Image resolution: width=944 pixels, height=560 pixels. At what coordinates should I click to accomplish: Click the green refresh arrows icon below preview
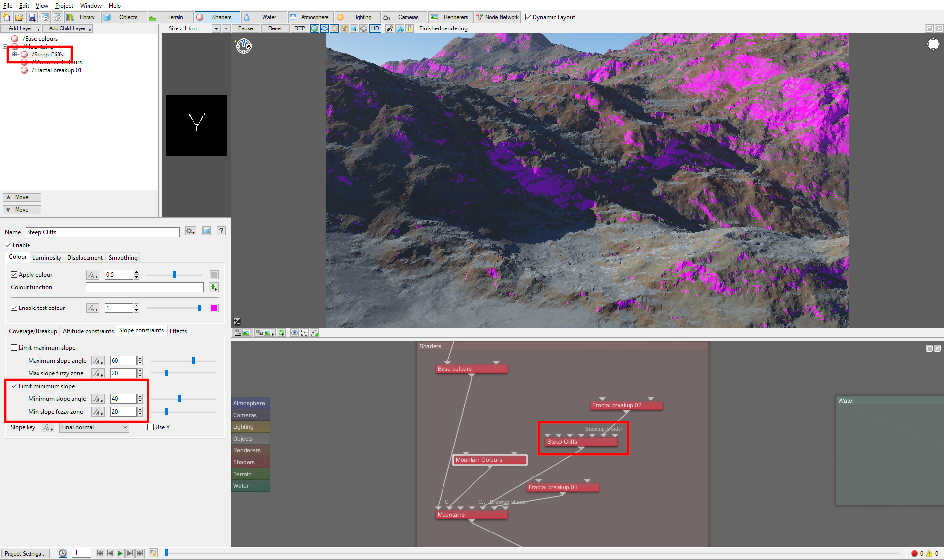pyautogui.click(x=281, y=333)
